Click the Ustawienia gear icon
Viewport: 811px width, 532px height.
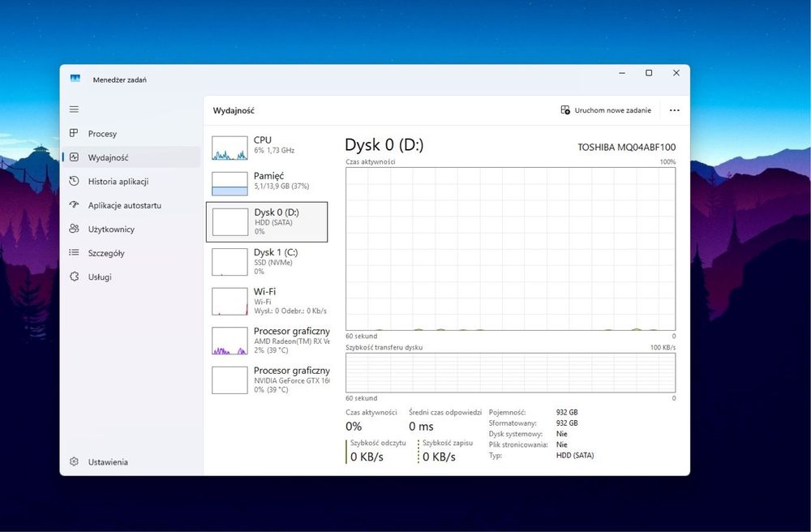coord(74,461)
